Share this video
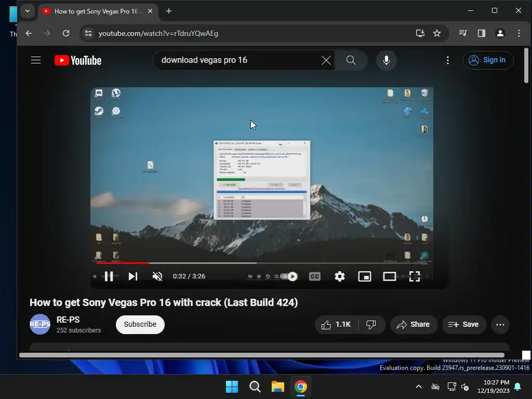Screen dimensions: 532x399 click(x=414, y=325)
